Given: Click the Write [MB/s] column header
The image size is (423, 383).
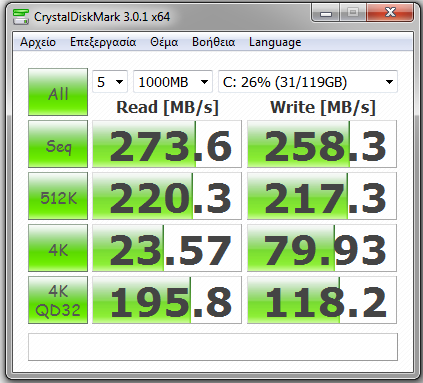Looking at the screenshot, I should [323, 107].
